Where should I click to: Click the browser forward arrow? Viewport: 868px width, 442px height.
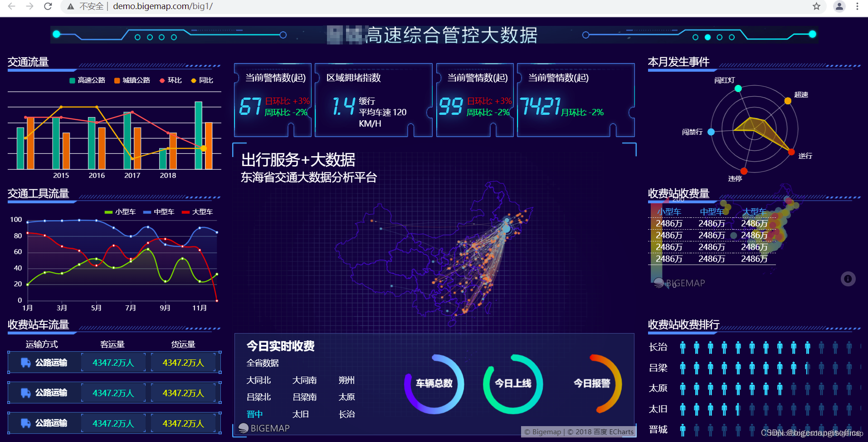29,6
